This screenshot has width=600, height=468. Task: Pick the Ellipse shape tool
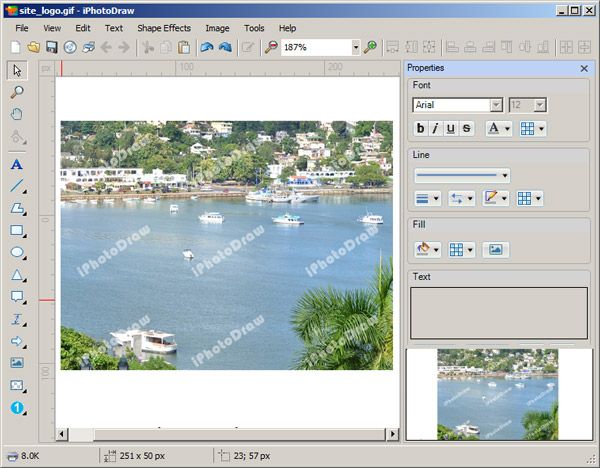(x=17, y=253)
